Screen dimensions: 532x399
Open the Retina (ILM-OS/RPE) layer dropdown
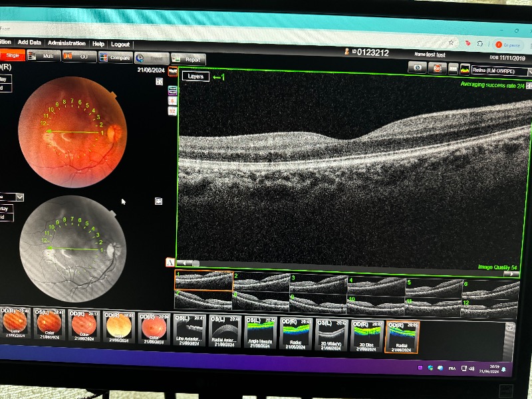coord(501,71)
